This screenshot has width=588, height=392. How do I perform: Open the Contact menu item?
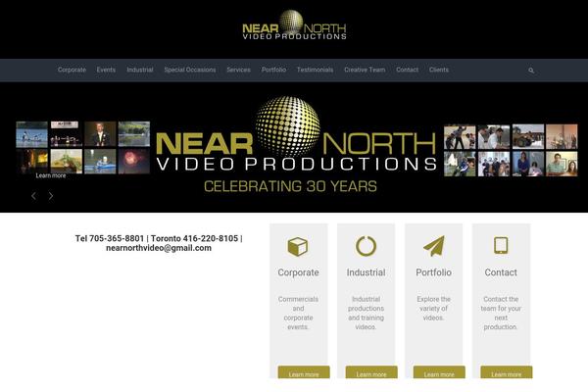tap(408, 70)
